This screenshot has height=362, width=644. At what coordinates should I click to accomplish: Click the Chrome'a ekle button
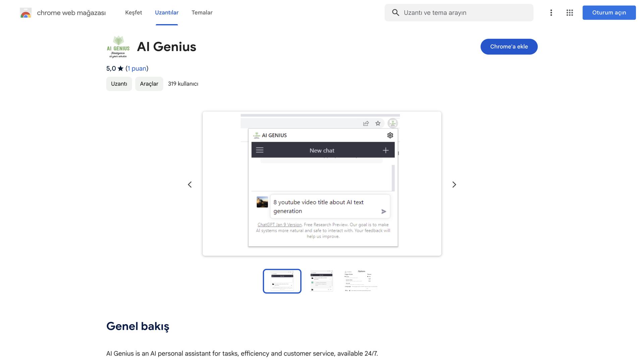point(509,47)
